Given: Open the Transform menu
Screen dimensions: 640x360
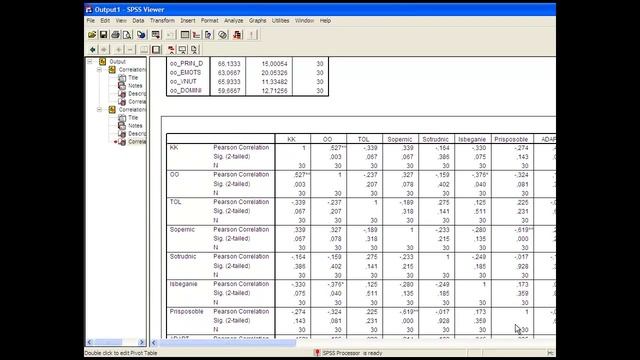Looking at the screenshot, I should point(162,20).
